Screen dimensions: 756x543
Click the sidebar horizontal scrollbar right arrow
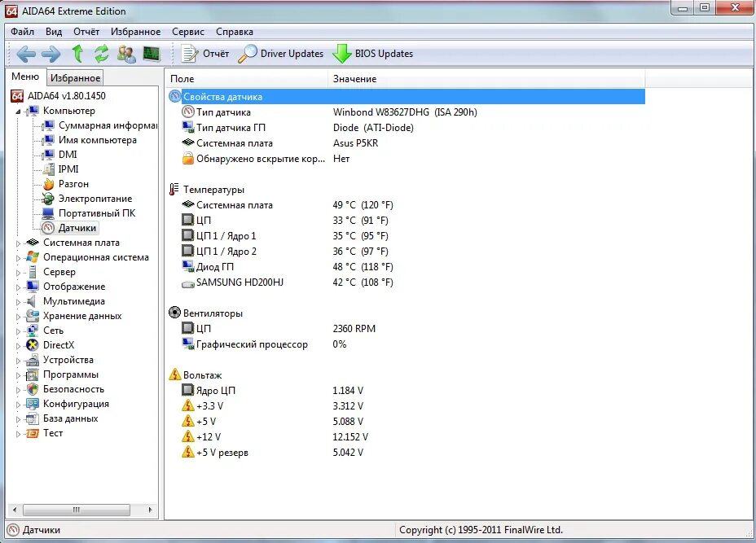click(x=150, y=510)
